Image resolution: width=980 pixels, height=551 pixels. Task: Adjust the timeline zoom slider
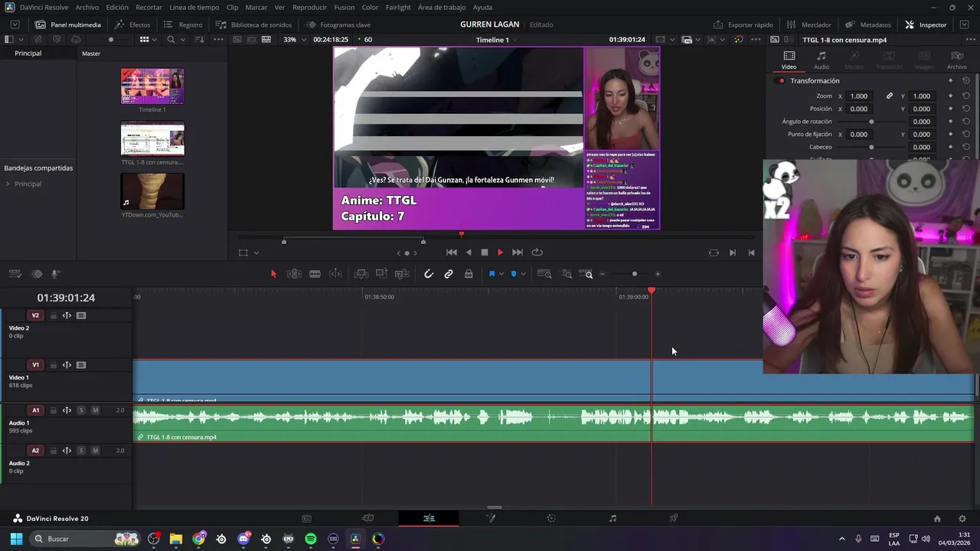(x=634, y=274)
